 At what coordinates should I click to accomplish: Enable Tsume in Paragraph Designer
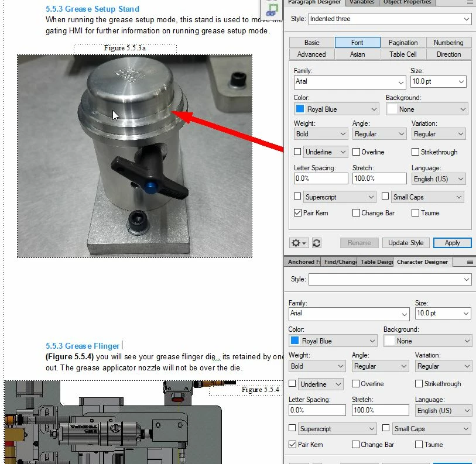(x=415, y=213)
